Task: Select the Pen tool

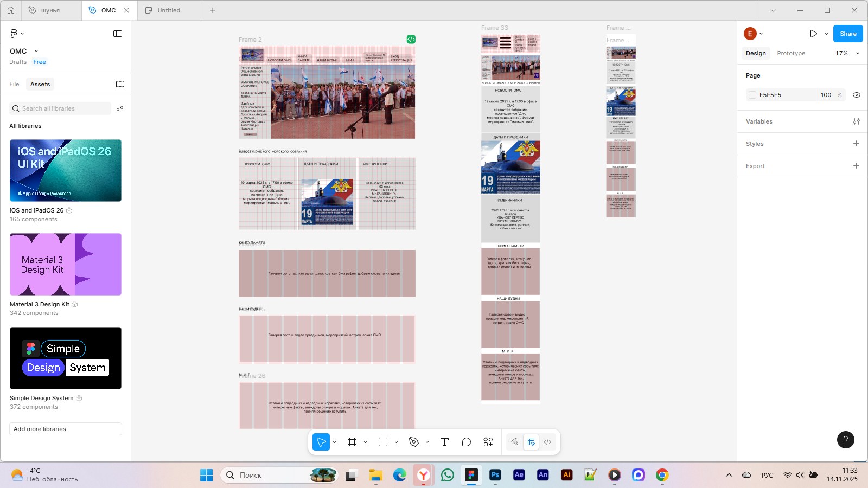Action: tap(414, 442)
